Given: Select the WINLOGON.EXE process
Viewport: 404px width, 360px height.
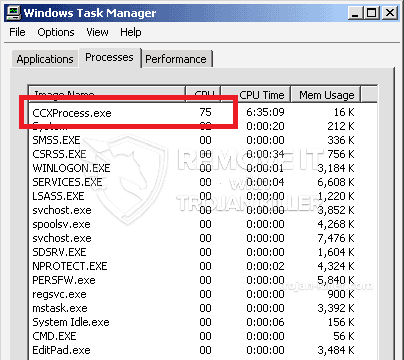Looking at the screenshot, I should [71, 168].
